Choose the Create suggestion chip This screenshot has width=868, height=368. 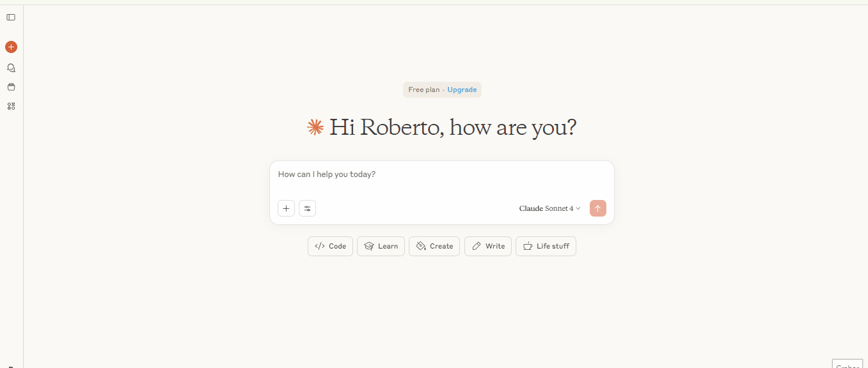434,247
